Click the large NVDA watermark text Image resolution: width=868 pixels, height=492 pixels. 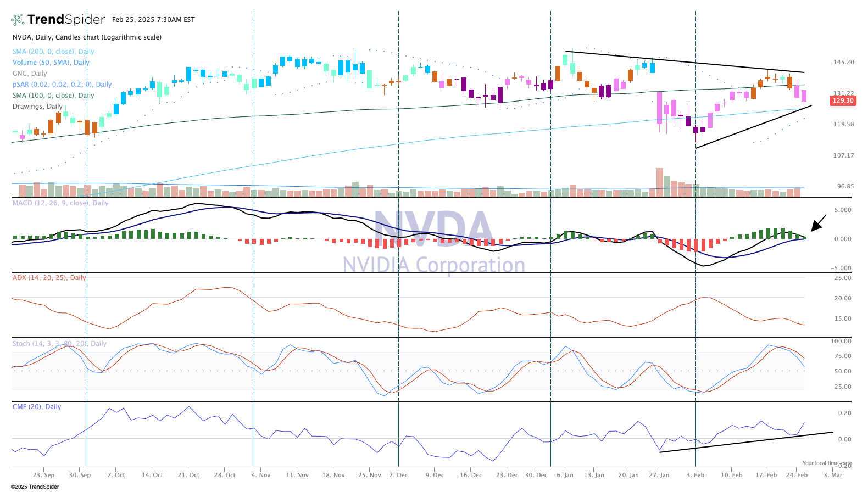point(433,230)
